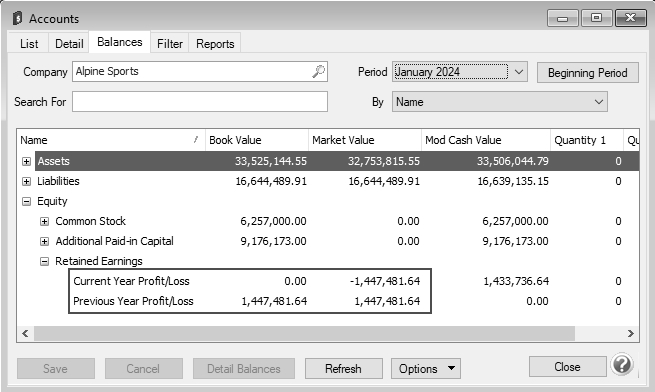Open the Options dropdown arrow
The height and width of the screenshot is (392, 655).
(x=451, y=368)
